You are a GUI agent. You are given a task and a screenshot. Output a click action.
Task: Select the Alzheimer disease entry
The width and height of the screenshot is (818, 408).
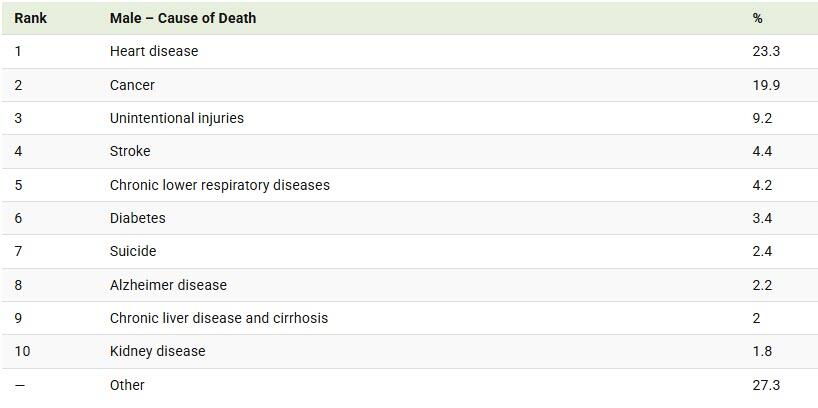(168, 285)
